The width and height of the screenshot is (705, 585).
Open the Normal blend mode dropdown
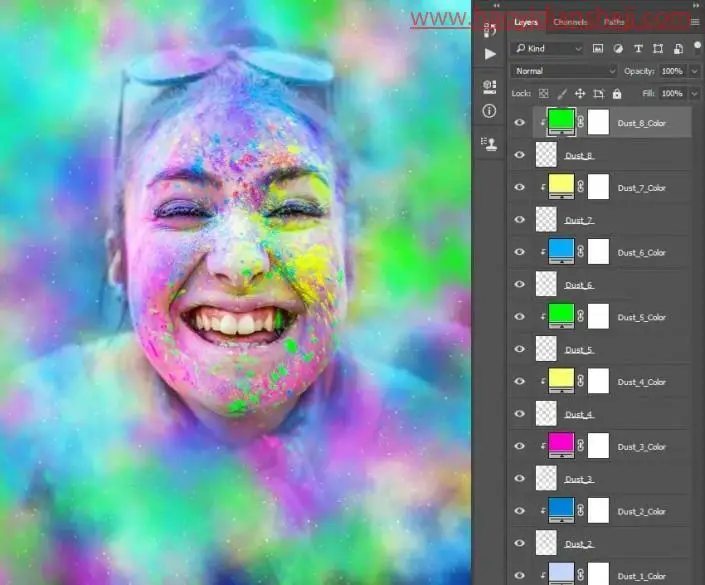tap(564, 71)
